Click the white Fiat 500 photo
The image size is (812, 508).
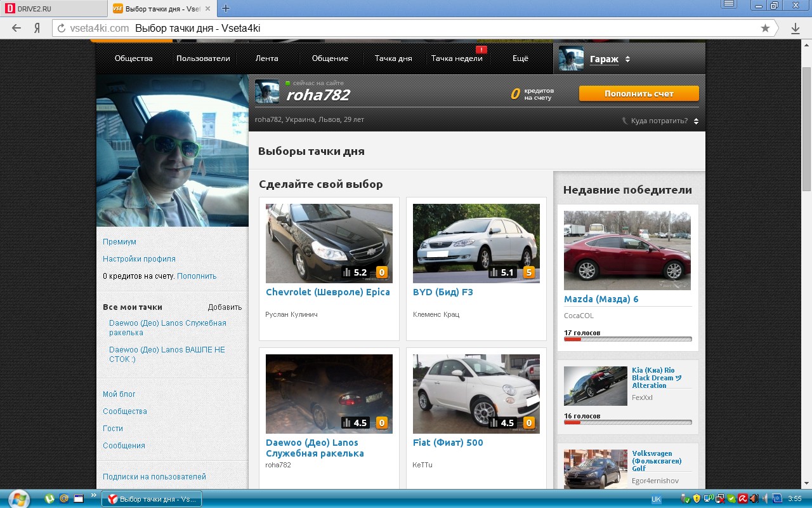[x=476, y=394]
